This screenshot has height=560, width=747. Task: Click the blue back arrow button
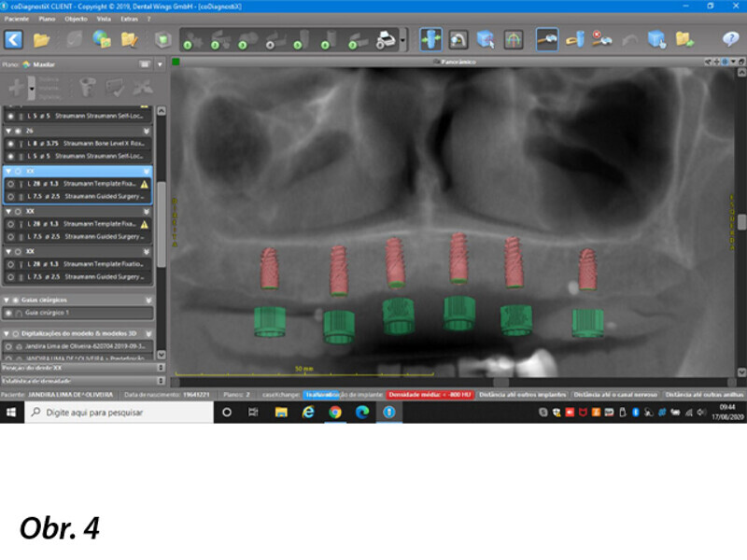point(14,39)
